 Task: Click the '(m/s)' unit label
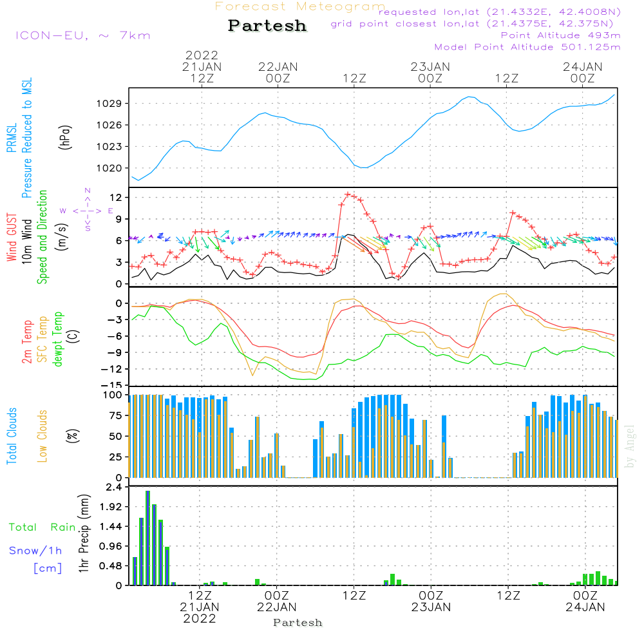[62, 237]
